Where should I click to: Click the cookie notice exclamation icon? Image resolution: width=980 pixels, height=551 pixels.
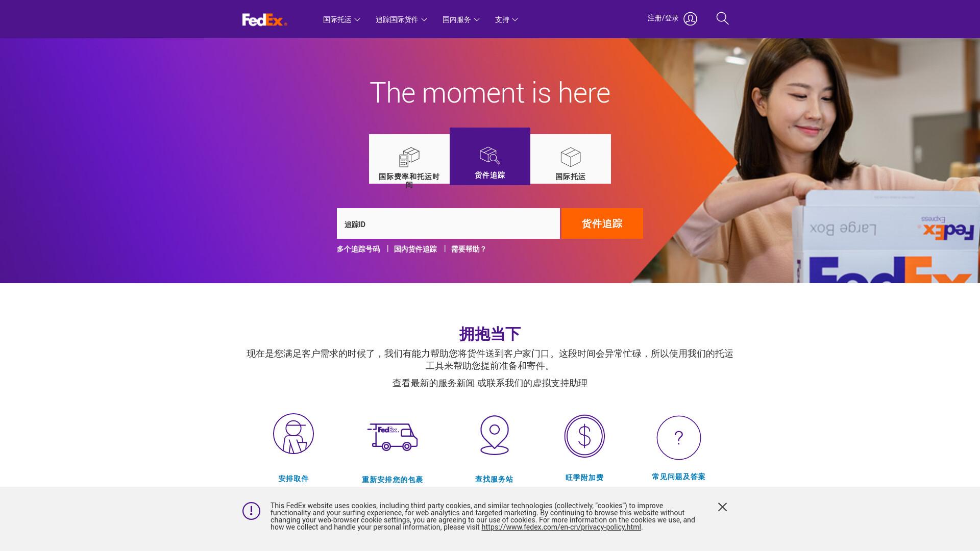[x=251, y=511]
